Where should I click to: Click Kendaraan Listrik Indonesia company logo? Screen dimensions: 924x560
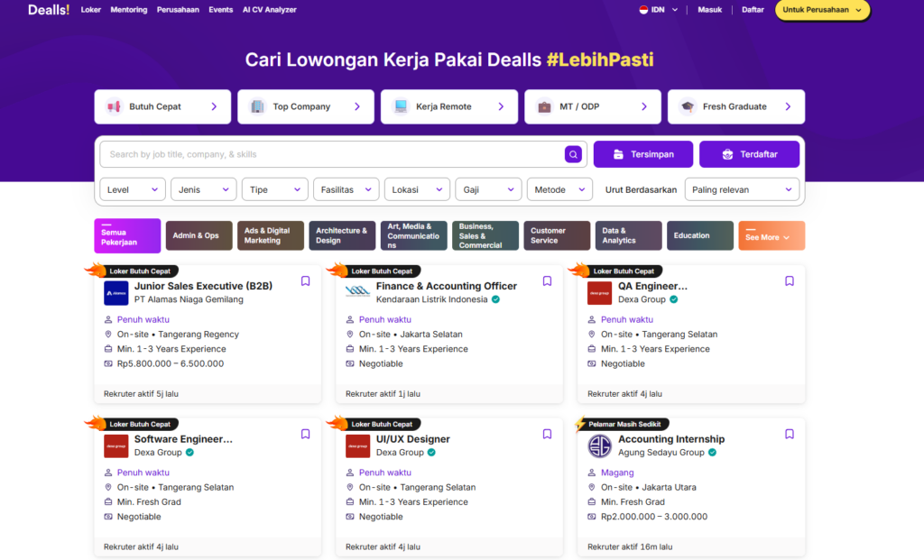coord(357,293)
